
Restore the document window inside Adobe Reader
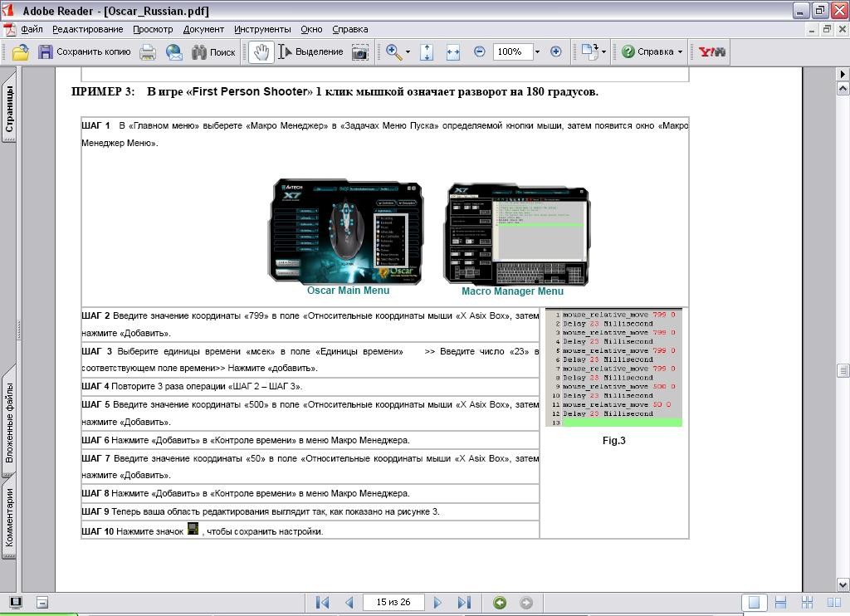pos(826,29)
